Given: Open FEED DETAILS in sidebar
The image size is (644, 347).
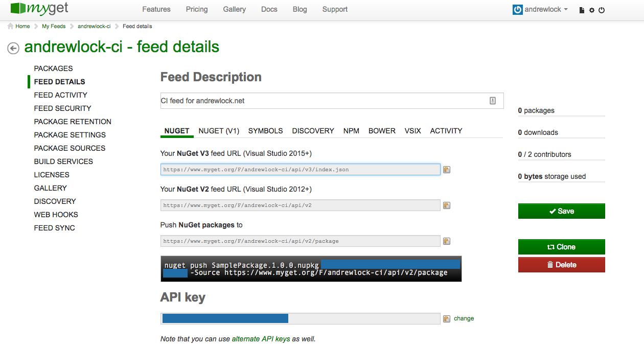Looking at the screenshot, I should pyautogui.click(x=60, y=82).
